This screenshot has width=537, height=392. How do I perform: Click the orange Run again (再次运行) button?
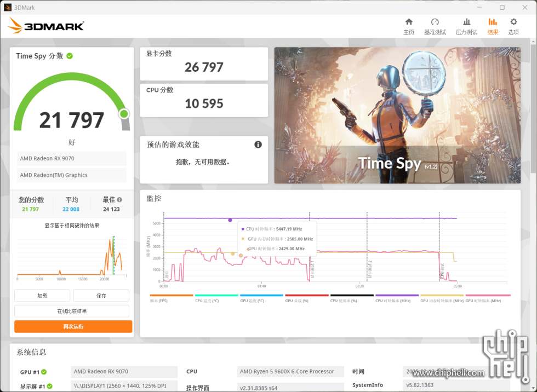pyautogui.click(x=73, y=326)
